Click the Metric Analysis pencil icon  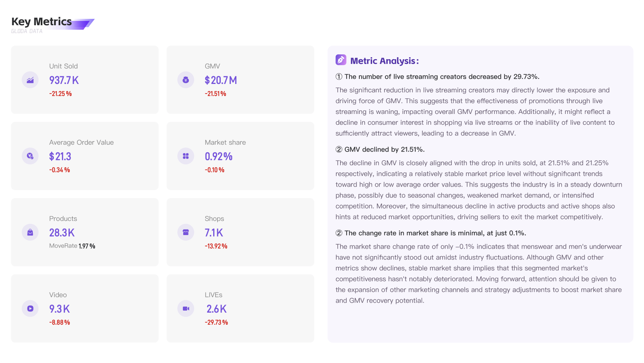[x=341, y=60]
